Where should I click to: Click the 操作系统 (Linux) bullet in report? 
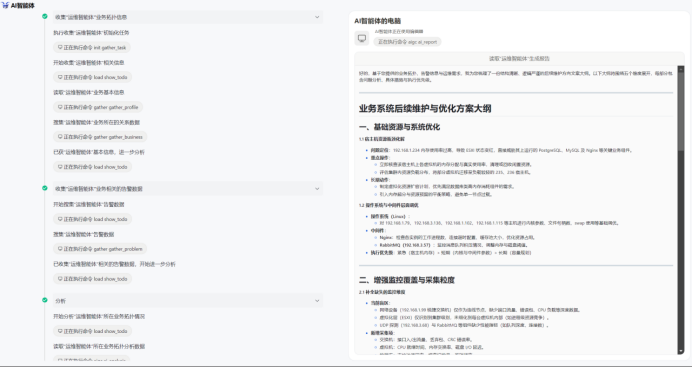coord(390,217)
